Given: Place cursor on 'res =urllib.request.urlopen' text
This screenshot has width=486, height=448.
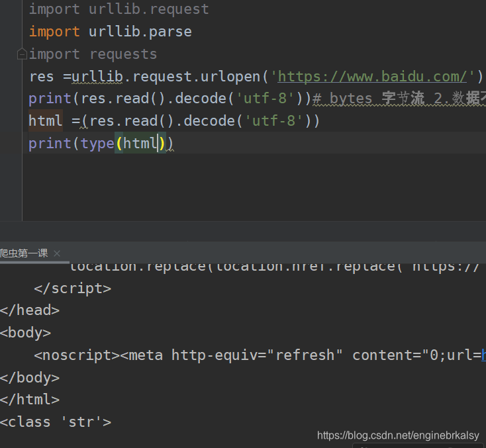Looking at the screenshot, I should pyautogui.click(x=145, y=77).
